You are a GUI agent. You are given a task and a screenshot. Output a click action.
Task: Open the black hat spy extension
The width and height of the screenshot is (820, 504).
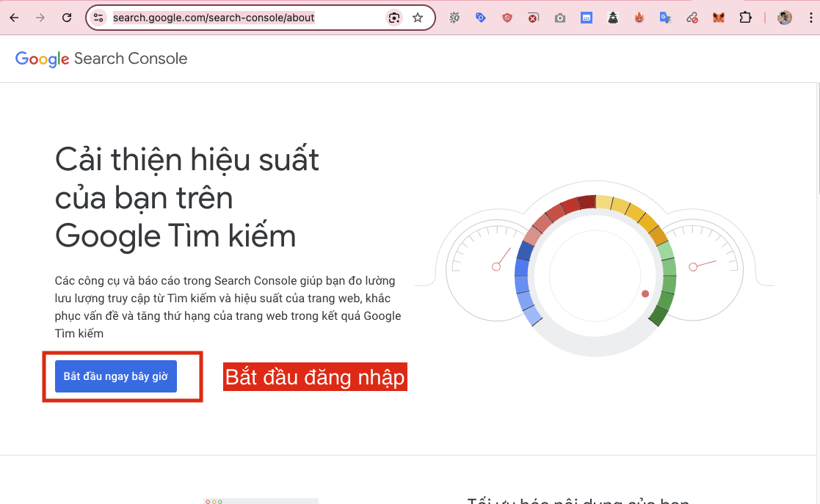point(613,18)
